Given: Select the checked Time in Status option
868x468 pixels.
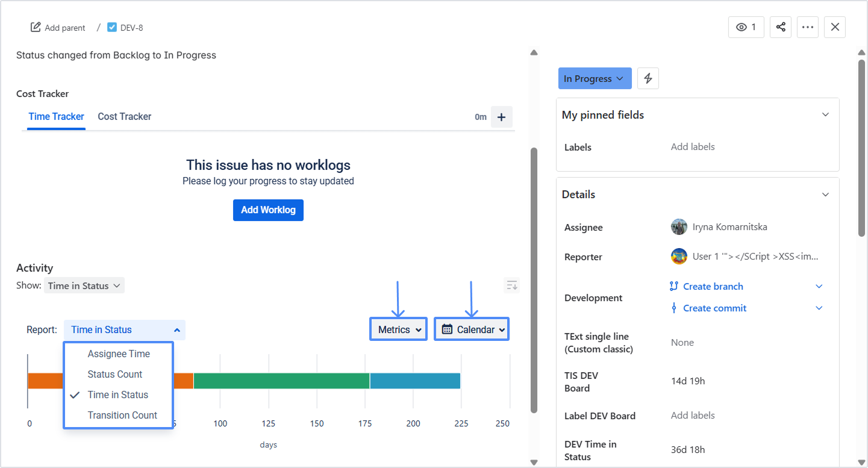Looking at the screenshot, I should click(x=117, y=395).
